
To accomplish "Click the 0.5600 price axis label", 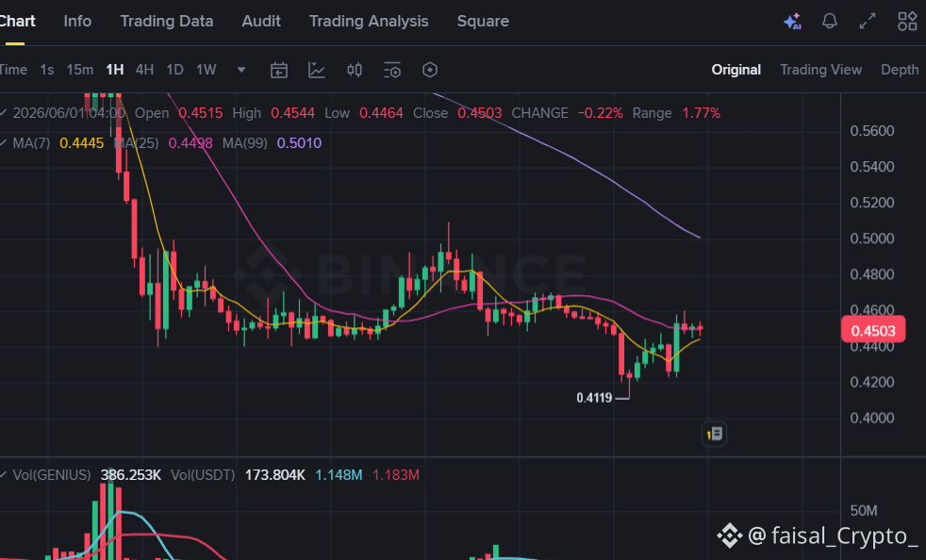I will 871,130.
